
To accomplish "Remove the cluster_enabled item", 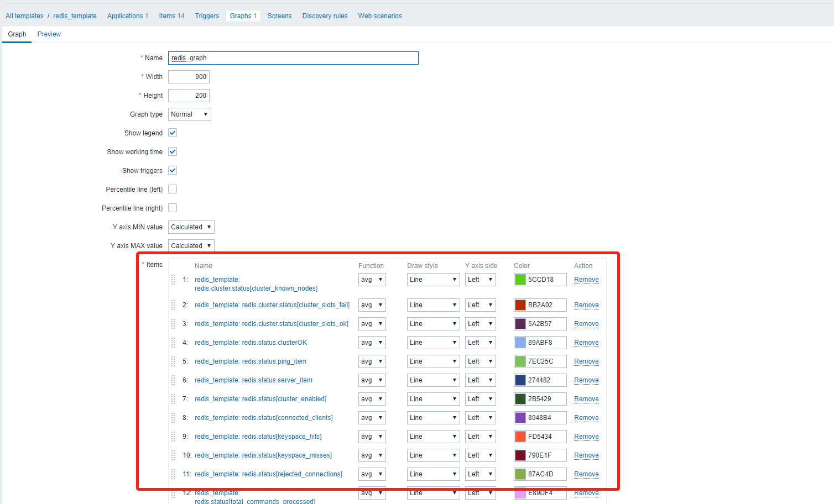I will point(586,399).
